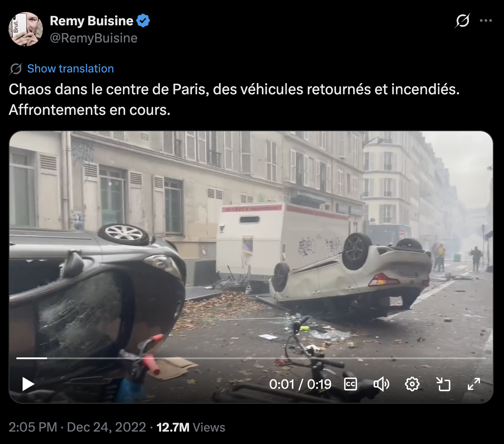This screenshot has height=444, width=504.
Task: Click the @RemyBuisine handle
Action: coord(93,38)
